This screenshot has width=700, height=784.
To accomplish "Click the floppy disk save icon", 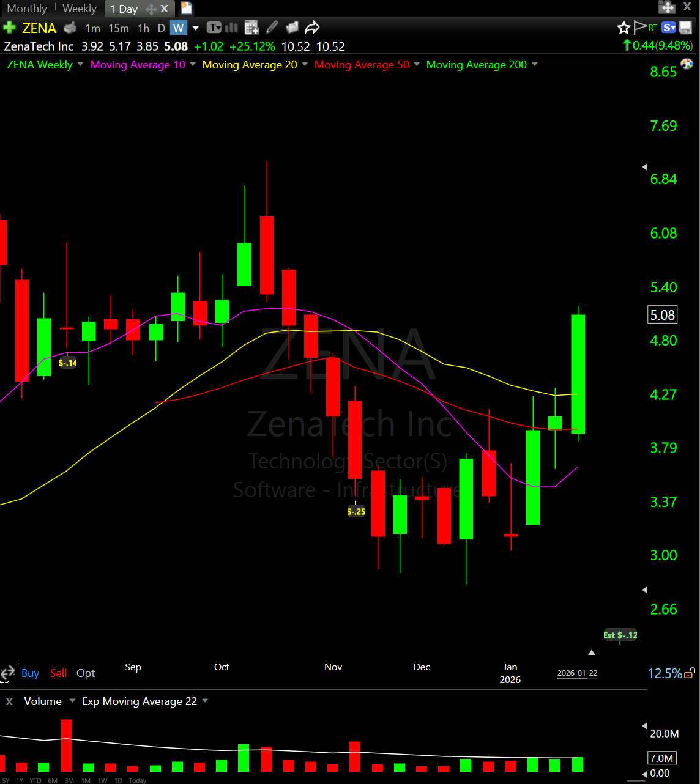I will point(685,28).
